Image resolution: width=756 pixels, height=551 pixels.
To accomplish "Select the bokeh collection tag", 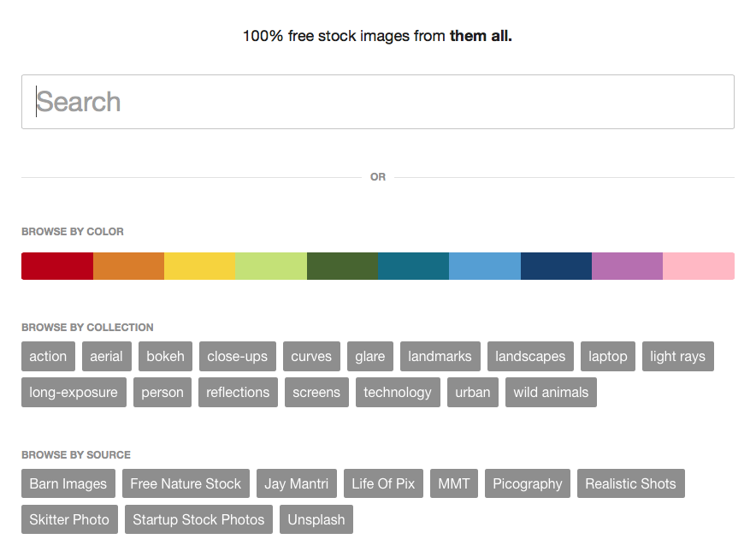I will [x=165, y=357].
